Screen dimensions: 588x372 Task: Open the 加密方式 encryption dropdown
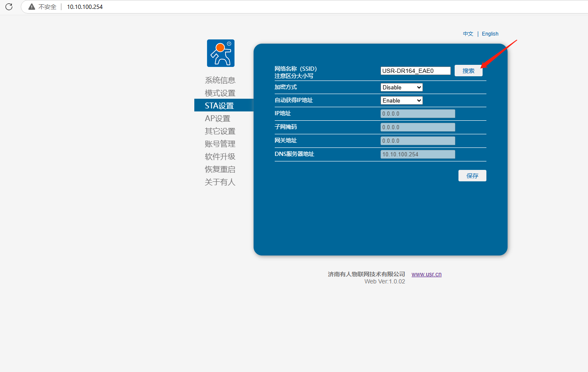(x=402, y=87)
